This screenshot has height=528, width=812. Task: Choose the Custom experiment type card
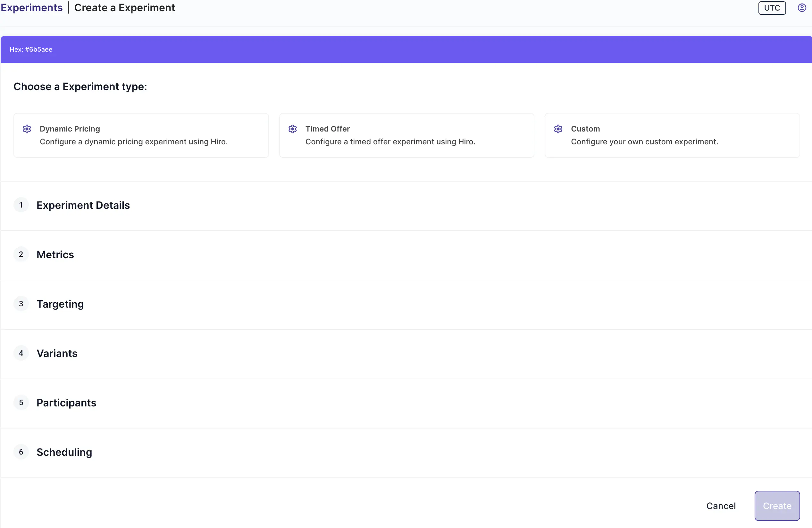pos(672,135)
